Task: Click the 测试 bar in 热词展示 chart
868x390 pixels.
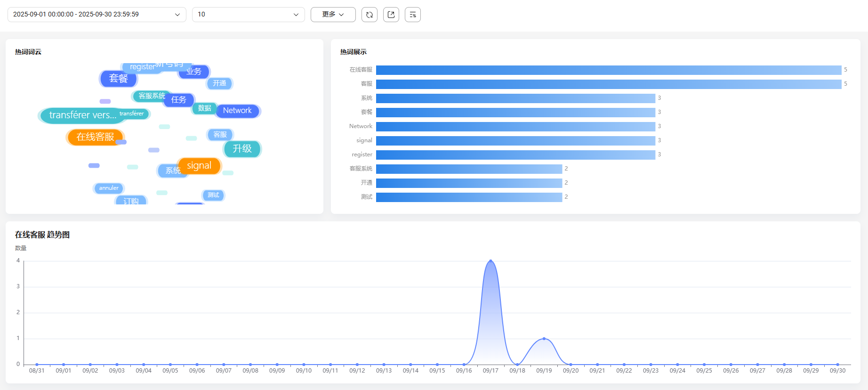Action: 469,197
